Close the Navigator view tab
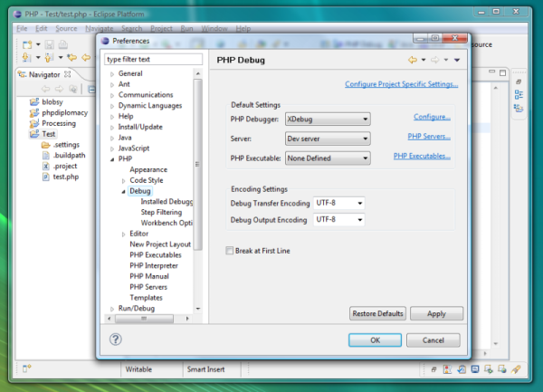The height and width of the screenshot is (392, 543). click(68, 74)
